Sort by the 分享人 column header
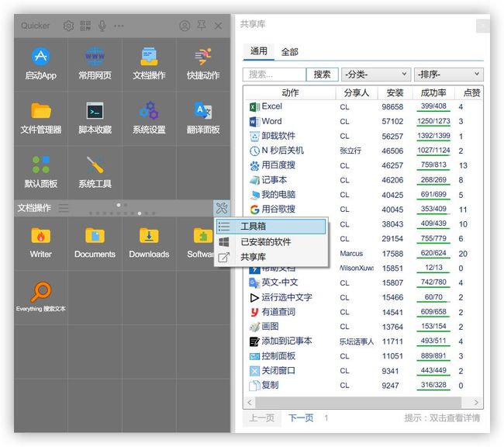504x447 pixels. click(357, 93)
